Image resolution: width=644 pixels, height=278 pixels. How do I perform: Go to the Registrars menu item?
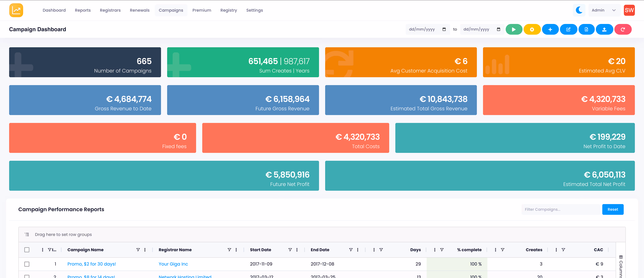pyautogui.click(x=110, y=10)
